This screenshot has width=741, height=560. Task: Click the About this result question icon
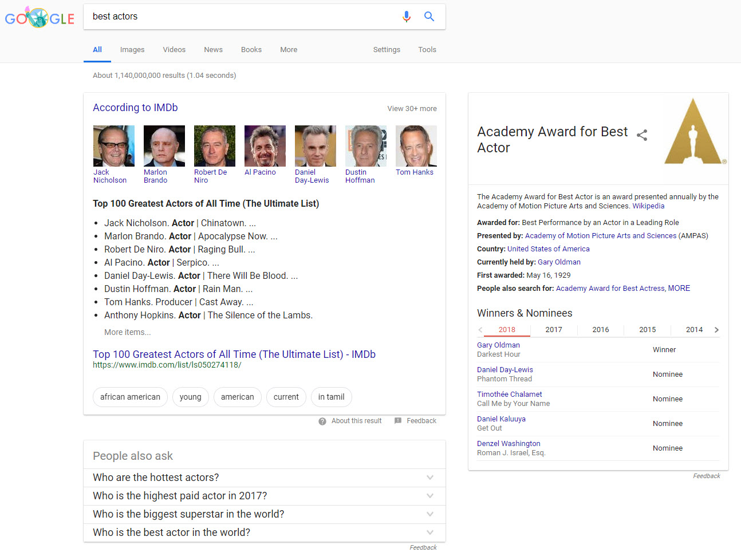[x=323, y=421]
